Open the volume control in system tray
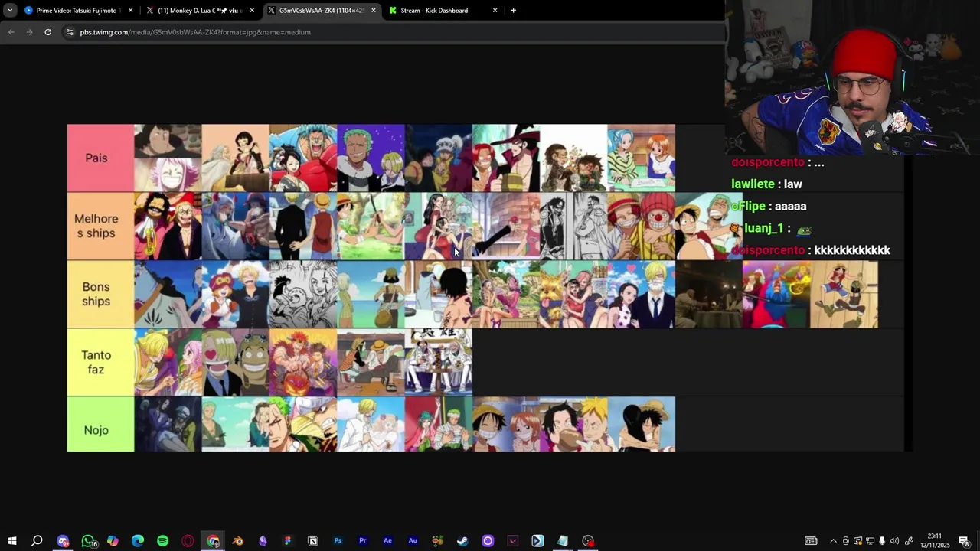The height and width of the screenshot is (551, 980). (894, 541)
